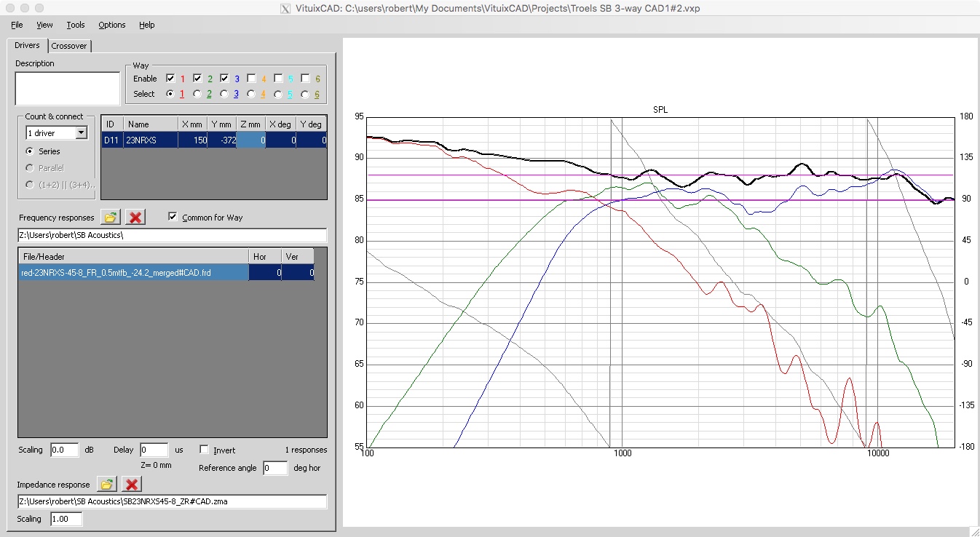This screenshot has width=980, height=537.
Task: Open the View menu
Action: [44, 25]
